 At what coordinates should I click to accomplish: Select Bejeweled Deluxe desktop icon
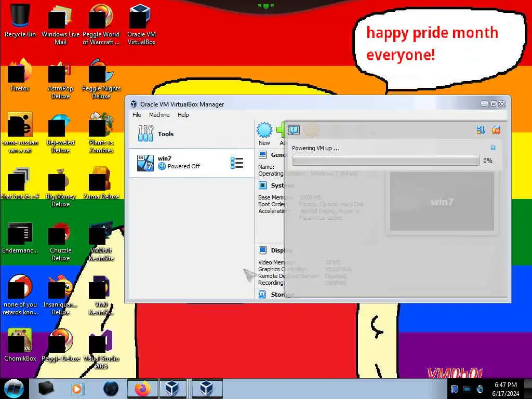[x=60, y=132]
